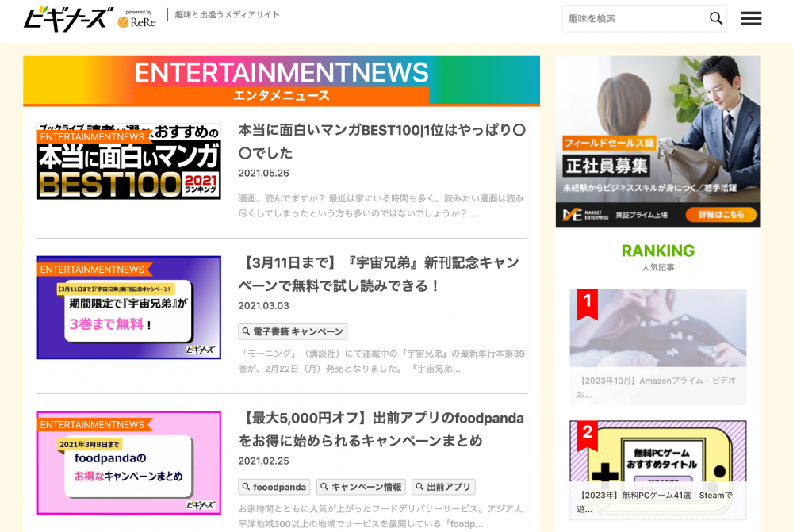Open the 本当に面白いマンガBEST100 article title
The width and height of the screenshot is (793, 532).
381,141
